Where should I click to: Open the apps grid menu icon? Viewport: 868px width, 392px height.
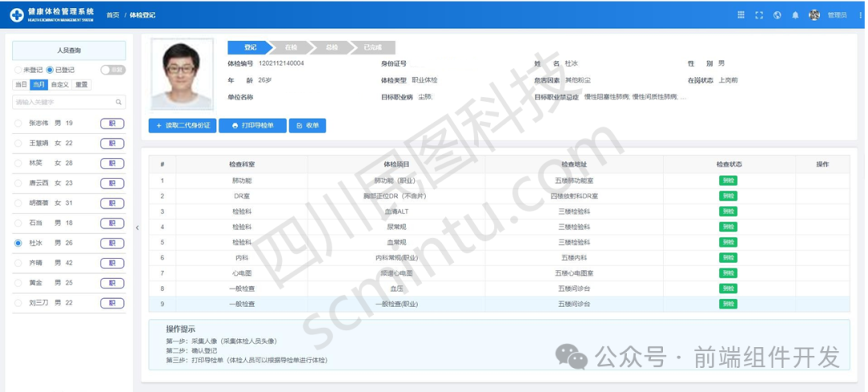pos(741,15)
